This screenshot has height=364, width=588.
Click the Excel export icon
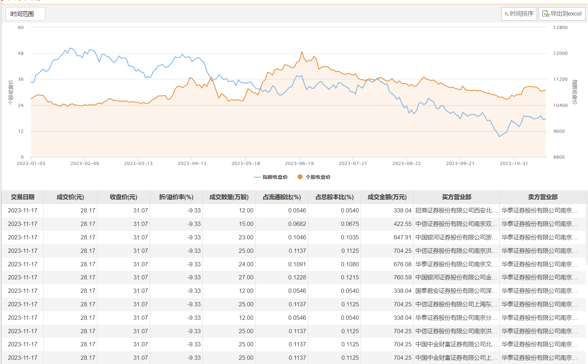coord(545,14)
